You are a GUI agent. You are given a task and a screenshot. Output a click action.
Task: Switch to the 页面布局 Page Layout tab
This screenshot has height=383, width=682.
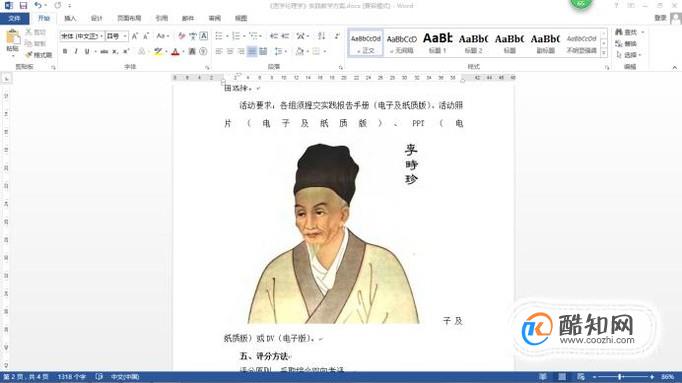tap(129, 18)
